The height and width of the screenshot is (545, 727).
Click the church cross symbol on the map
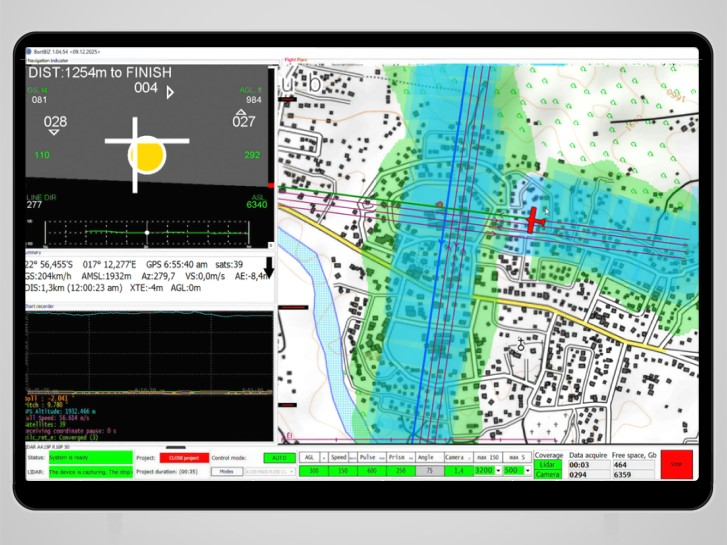pyautogui.click(x=521, y=345)
